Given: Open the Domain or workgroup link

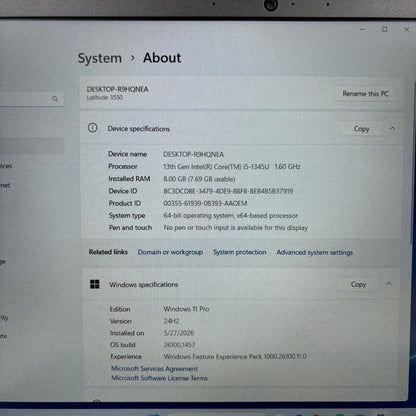Looking at the screenshot, I should [170, 252].
